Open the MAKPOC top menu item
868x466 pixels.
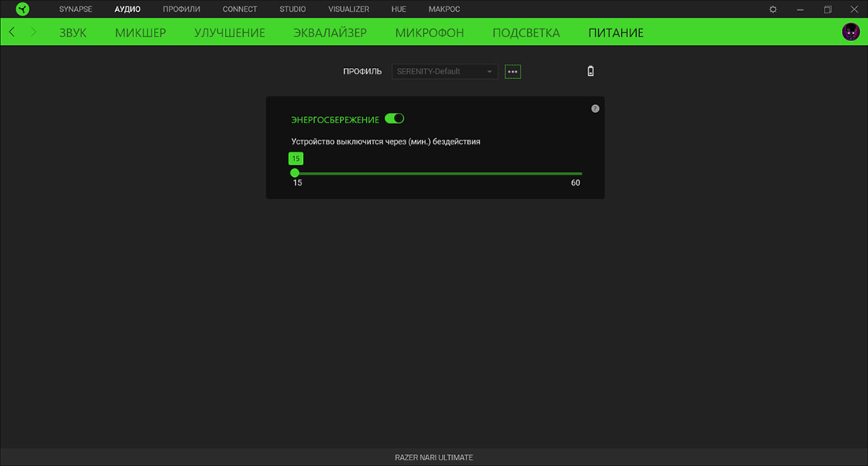[x=444, y=9]
